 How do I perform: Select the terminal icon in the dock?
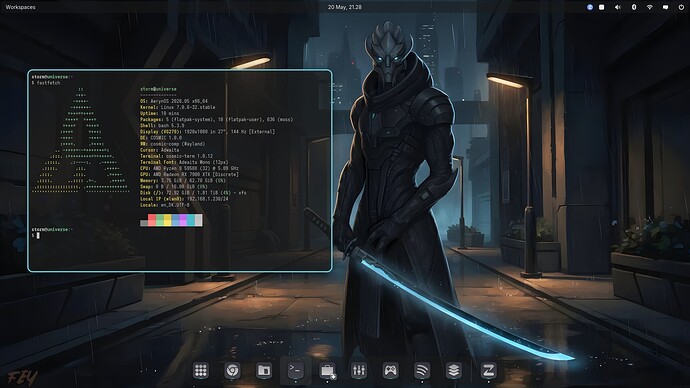point(296,370)
